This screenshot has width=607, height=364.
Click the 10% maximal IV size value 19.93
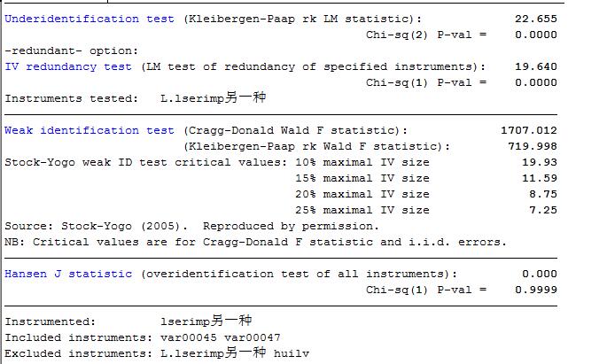[x=539, y=162]
